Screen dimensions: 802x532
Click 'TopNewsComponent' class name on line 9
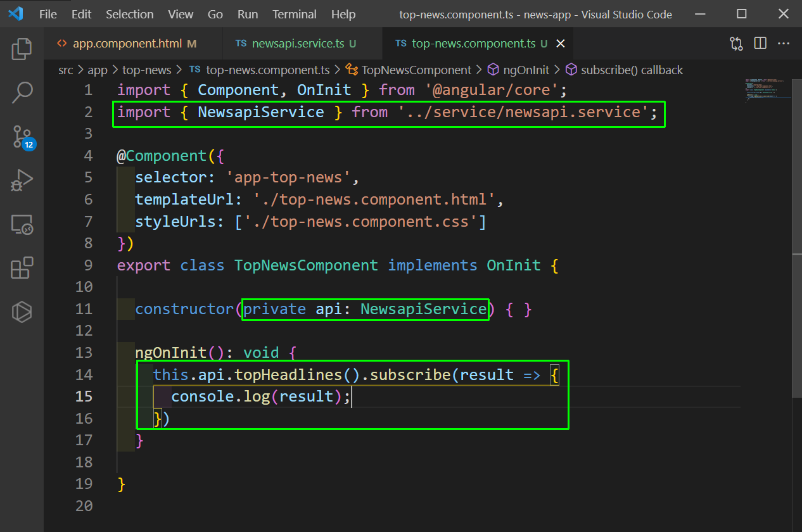(306, 265)
